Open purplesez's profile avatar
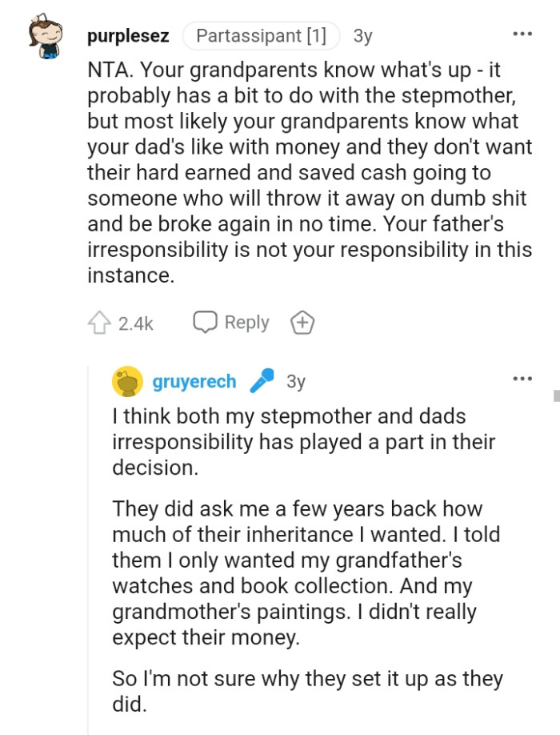The image size is (560, 735). click(42, 37)
